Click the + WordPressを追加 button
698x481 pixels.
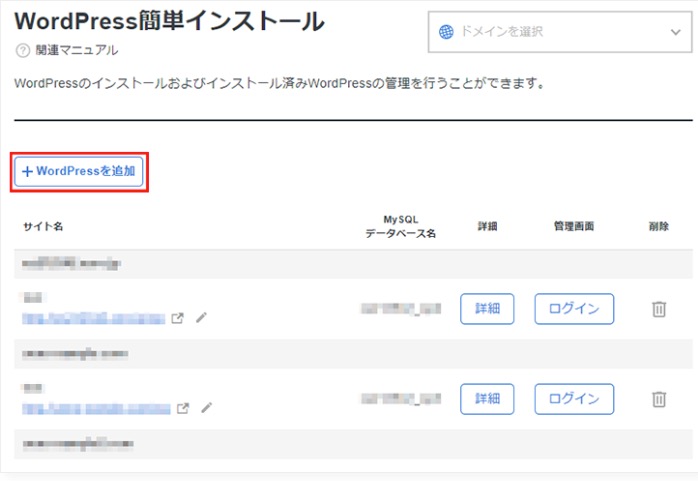point(80,172)
